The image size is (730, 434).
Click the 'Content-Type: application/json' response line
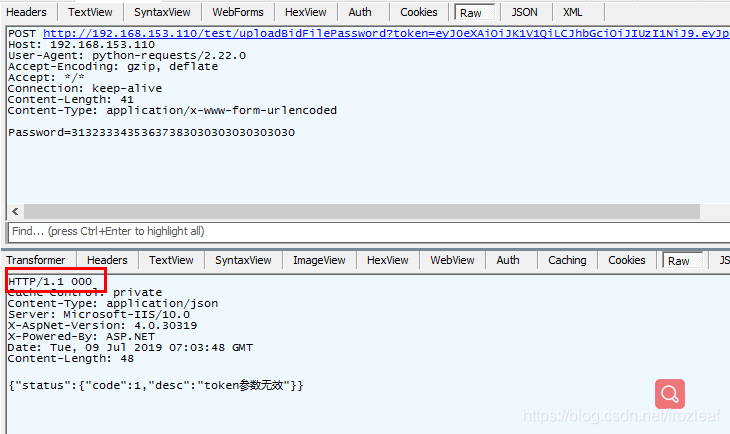coord(113,304)
